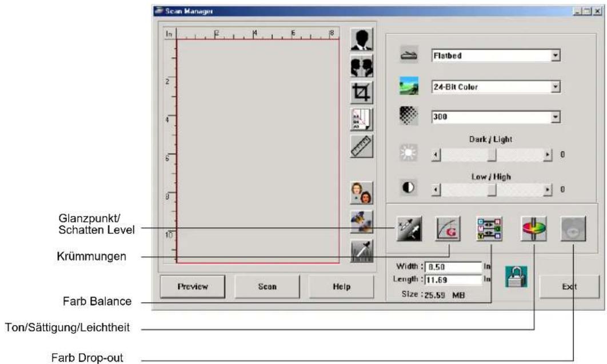
Task: Click left arrow of Low/High slider
Action: [436, 190]
